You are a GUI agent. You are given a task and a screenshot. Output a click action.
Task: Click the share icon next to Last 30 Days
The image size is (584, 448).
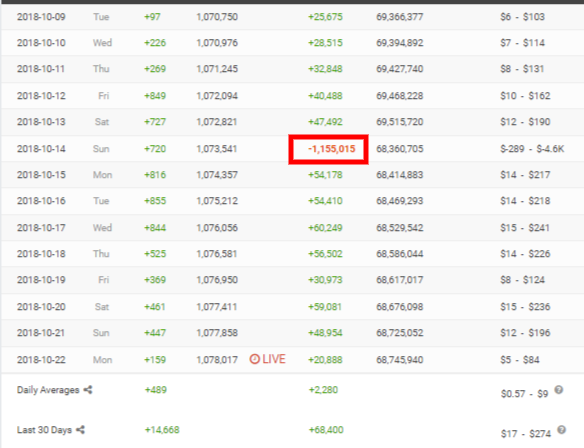[80, 430]
